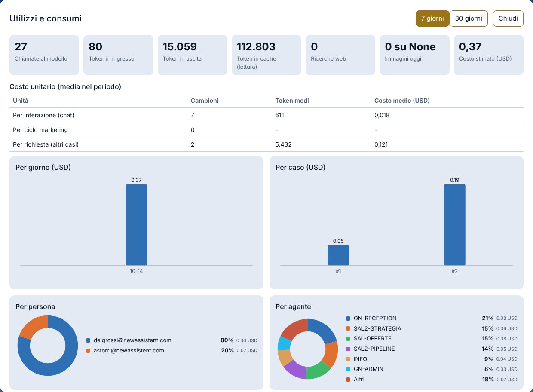Select the Per interazione (chat) table row
This screenshot has height=392, width=533.
coord(266,115)
